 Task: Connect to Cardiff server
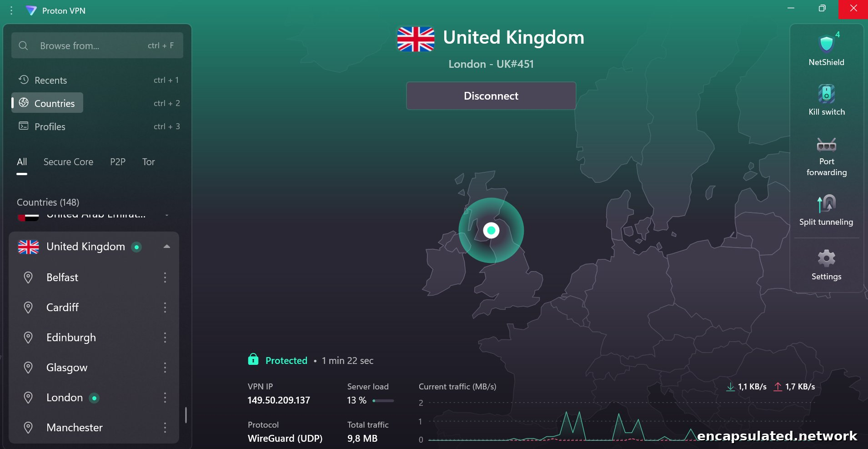point(62,308)
